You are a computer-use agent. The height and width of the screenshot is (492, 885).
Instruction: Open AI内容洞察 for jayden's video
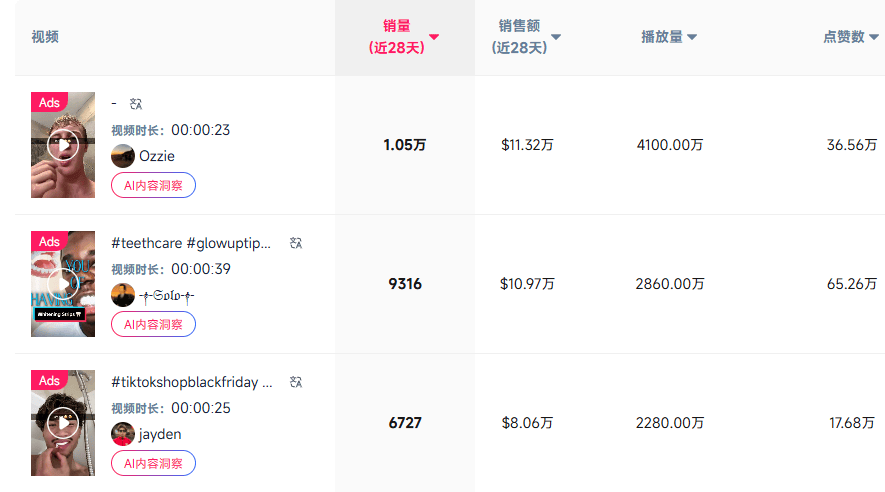point(153,463)
